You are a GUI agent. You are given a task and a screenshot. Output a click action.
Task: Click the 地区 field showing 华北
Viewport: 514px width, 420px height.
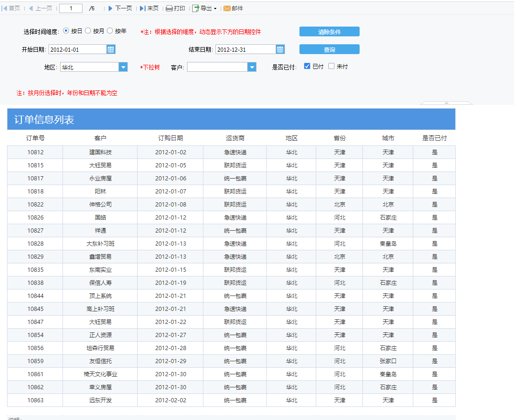[90, 67]
